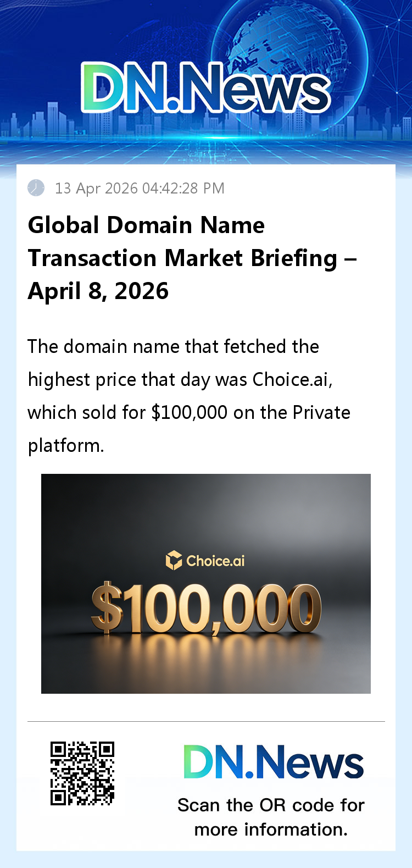
Task: Click "$100,000" in the article paragraph text
Action: tap(189, 412)
